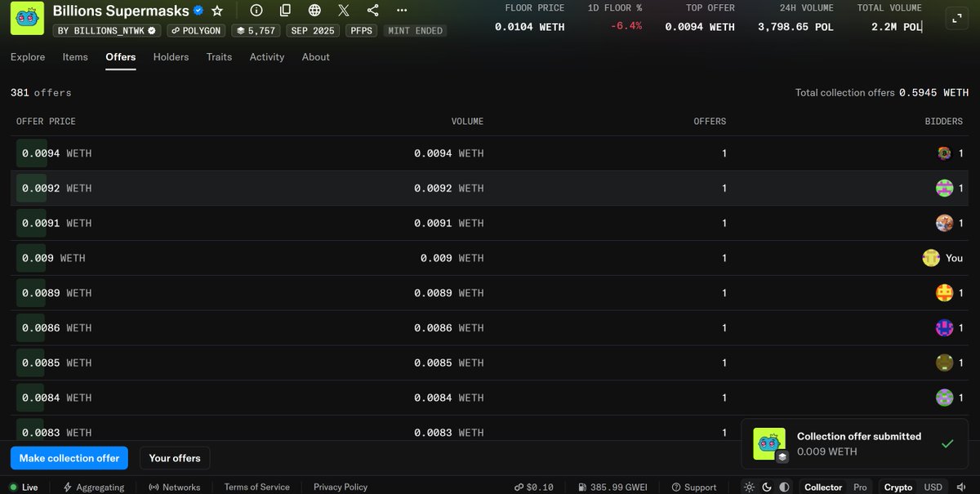Select your 0.009 WETH offer price
Viewport: 980px width, 494px height.
click(53, 258)
